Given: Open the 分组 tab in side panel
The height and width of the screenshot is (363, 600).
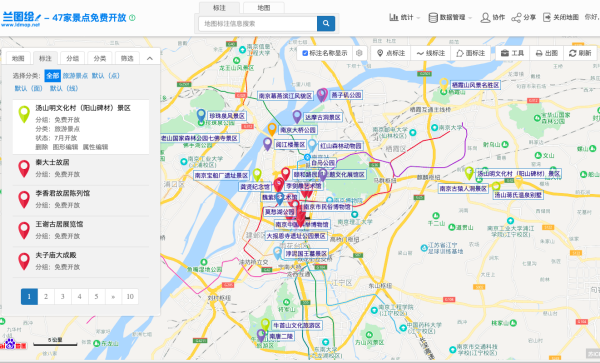Looking at the screenshot, I should pos(72,59).
